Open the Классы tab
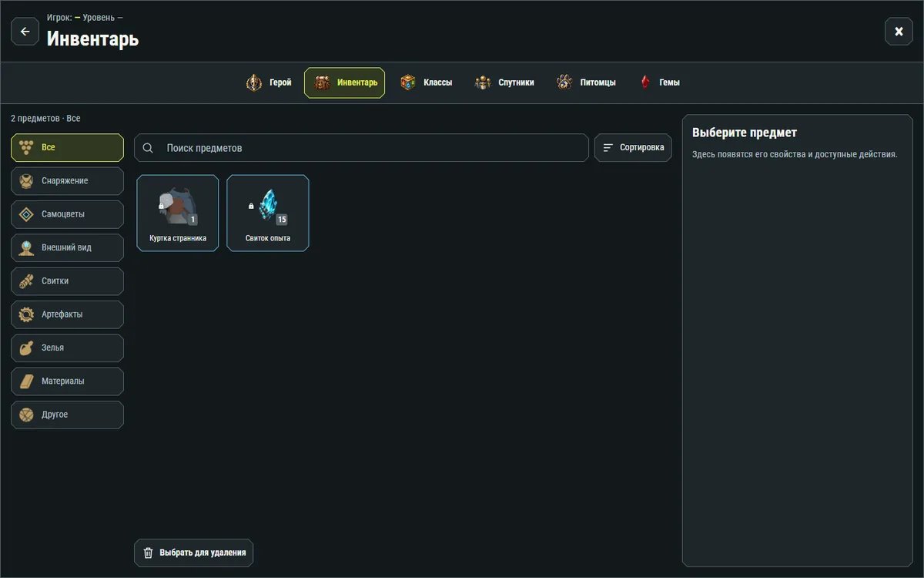924x578 pixels. click(x=426, y=82)
